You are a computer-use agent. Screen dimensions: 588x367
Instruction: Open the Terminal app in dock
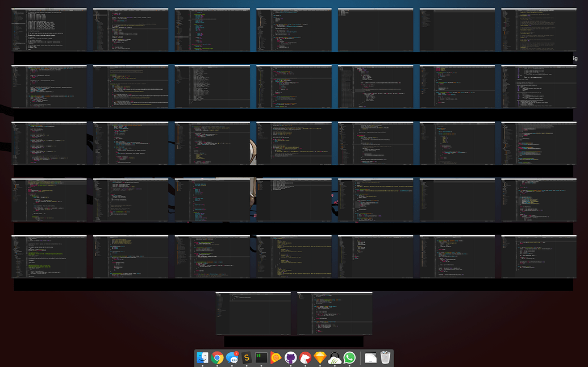pos(261,358)
